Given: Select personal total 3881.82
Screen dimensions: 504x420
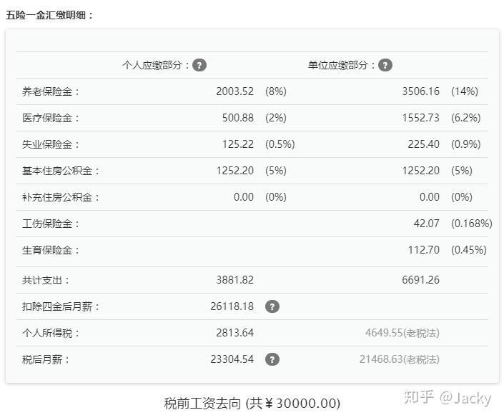Looking at the screenshot, I should pyautogui.click(x=234, y=280).
